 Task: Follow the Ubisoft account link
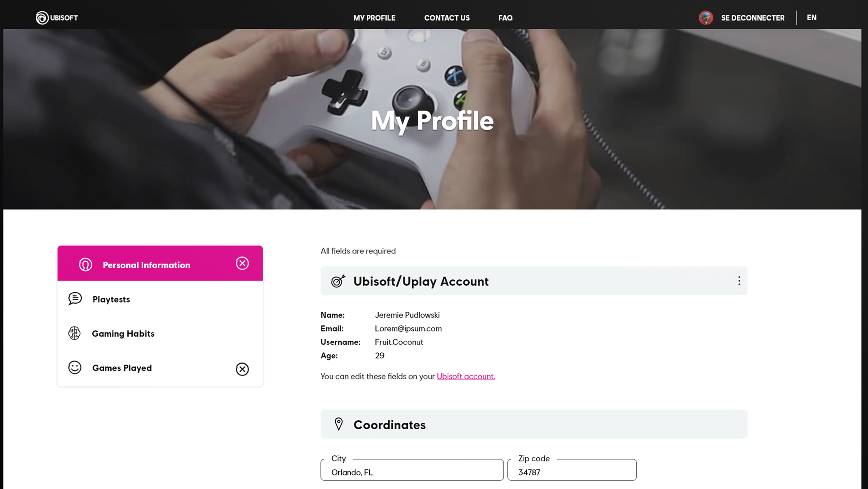[x=466, y=376]
